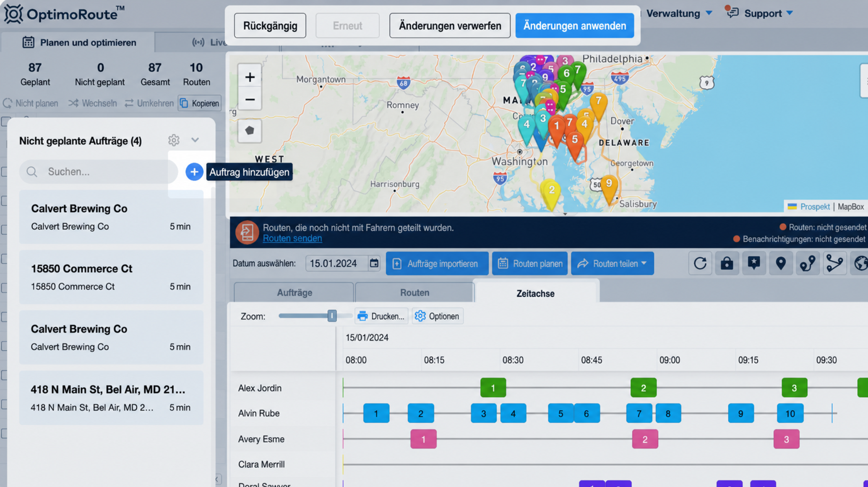
Task: Click Änderungen anwenden button
Action: 574,26
